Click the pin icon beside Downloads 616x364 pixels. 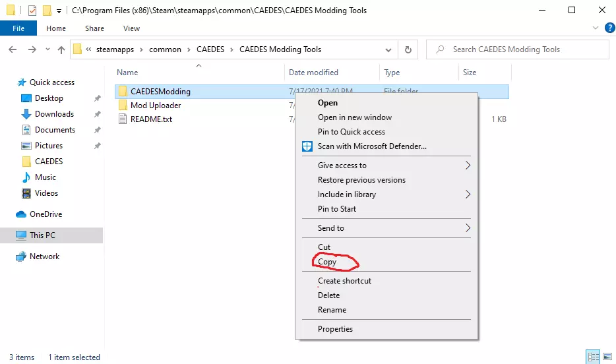click(98, 114)
